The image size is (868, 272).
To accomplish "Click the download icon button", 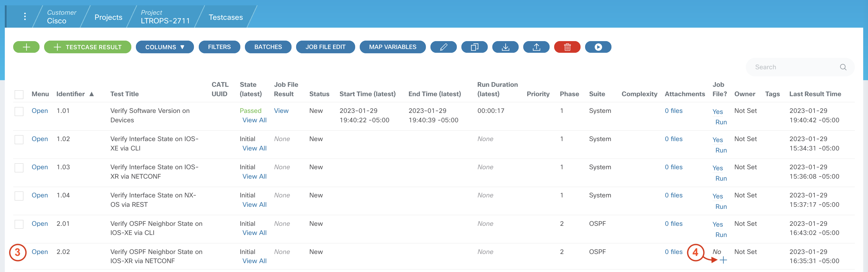I will (505, 47).
